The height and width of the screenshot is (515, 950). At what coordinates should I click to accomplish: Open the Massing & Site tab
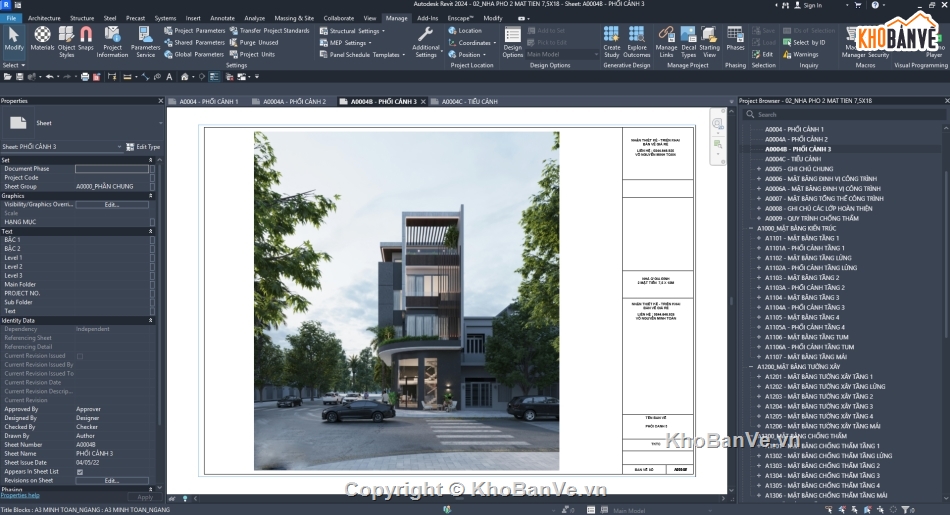294,18
